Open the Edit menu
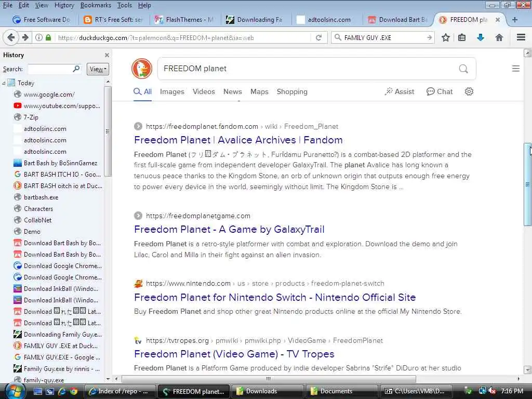Viewport: 532px width, 399px height. (x=24, y=5)
